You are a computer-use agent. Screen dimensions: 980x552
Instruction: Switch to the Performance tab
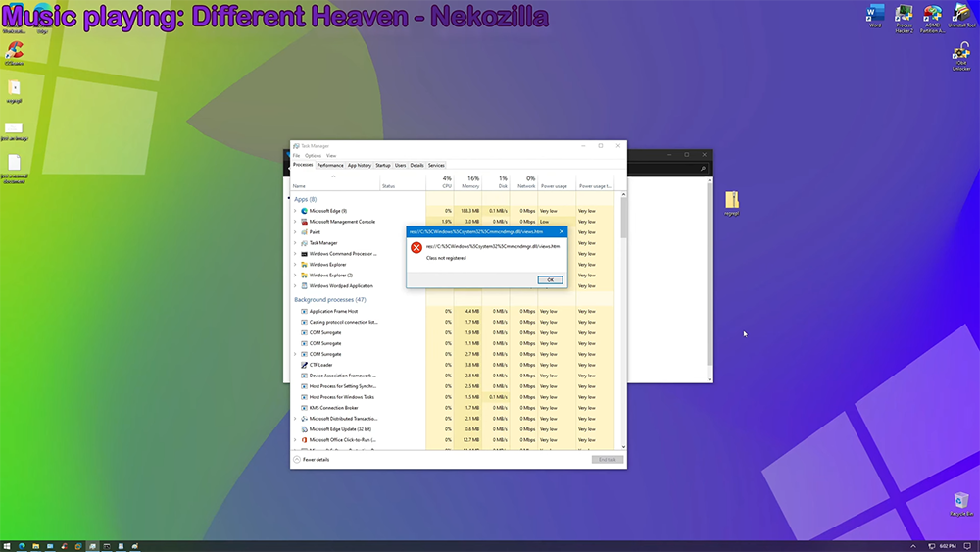pyautogui.click(x=330, y=165)
